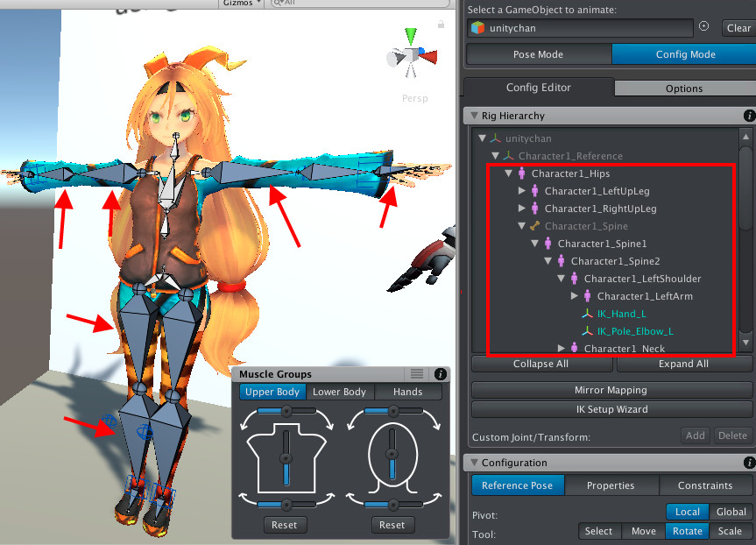Click the object picker circle icon beside unitychan
The width and height of the screenshot is (756, 545).
[x=703, y=26]
